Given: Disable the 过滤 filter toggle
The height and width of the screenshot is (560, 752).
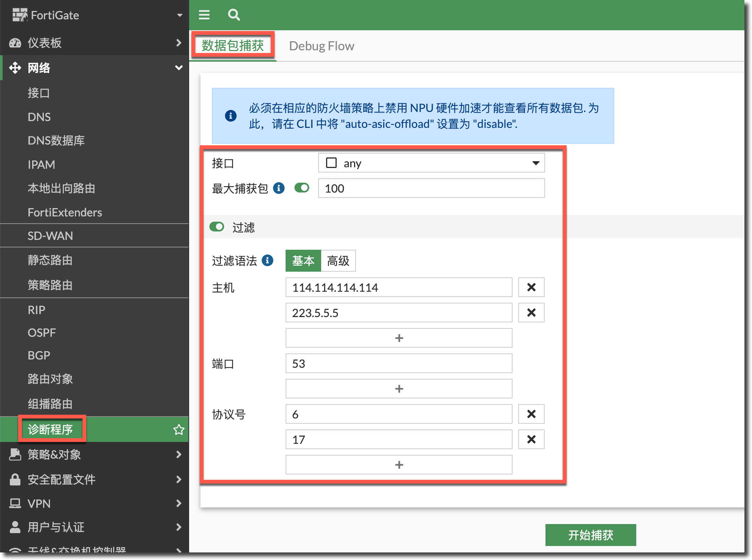Looking at the screenshot, I should (217, 227).
